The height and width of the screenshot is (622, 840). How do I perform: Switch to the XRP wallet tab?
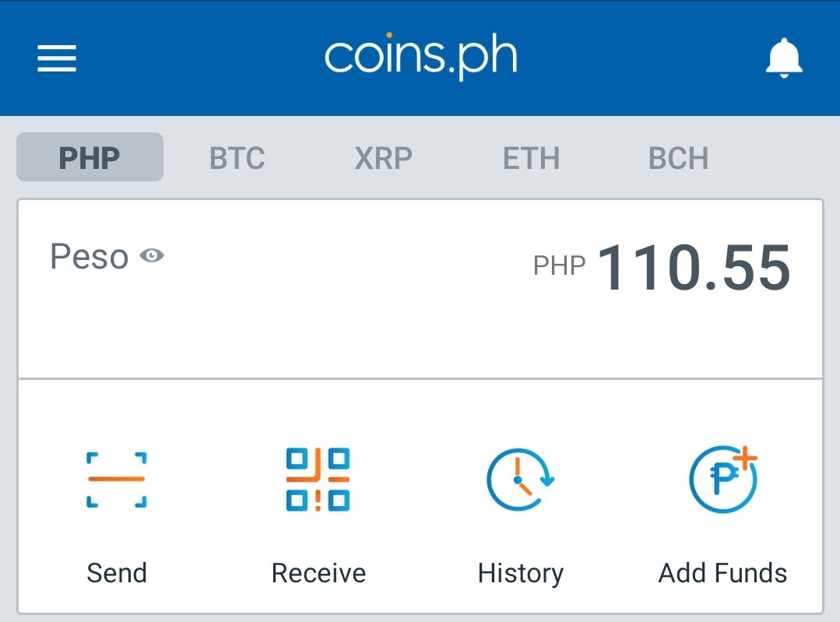[x=384, y=158]
